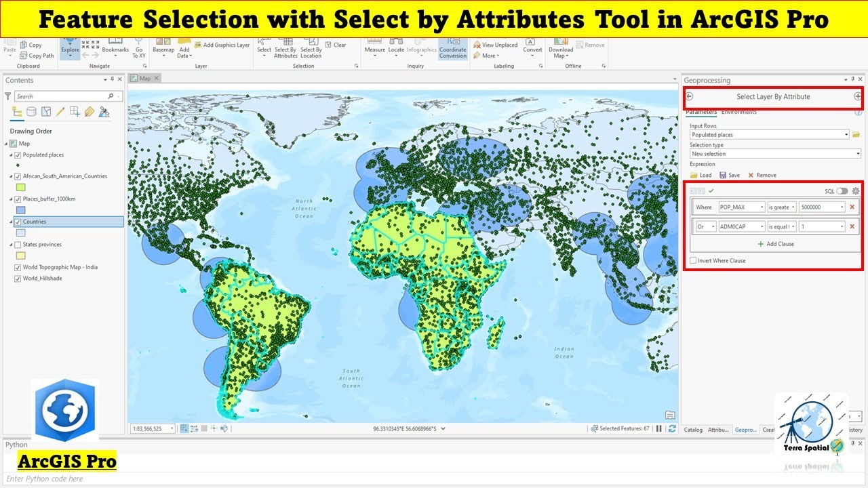This screenshot has height=488, width=868.
Task: Delete the POP_MAX clause
Action: [852, 207]
